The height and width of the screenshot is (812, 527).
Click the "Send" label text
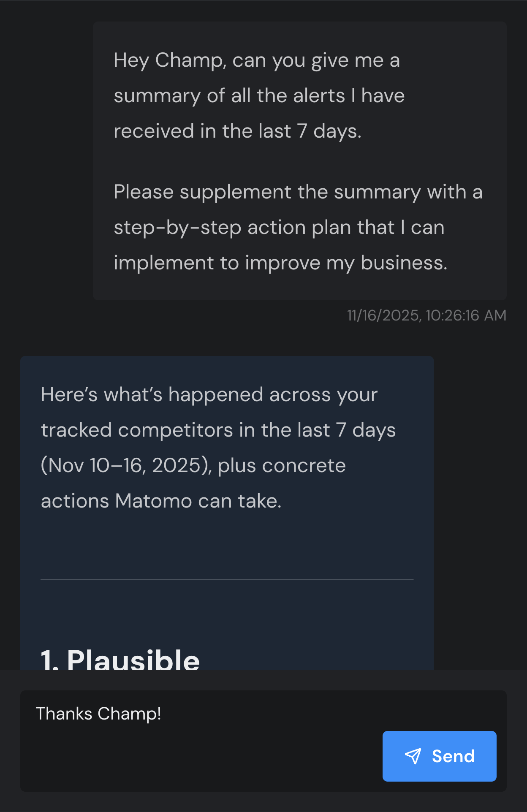tap(453, 756)
